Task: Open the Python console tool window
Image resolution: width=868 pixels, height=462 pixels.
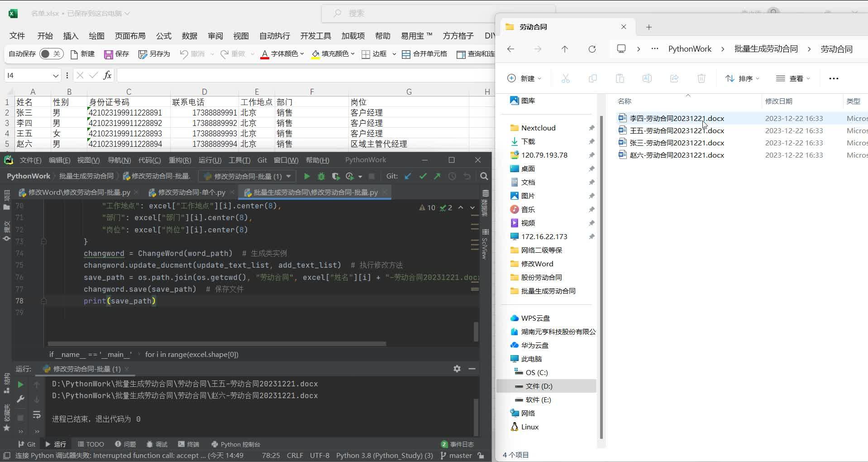Action: tap(235, 444)
